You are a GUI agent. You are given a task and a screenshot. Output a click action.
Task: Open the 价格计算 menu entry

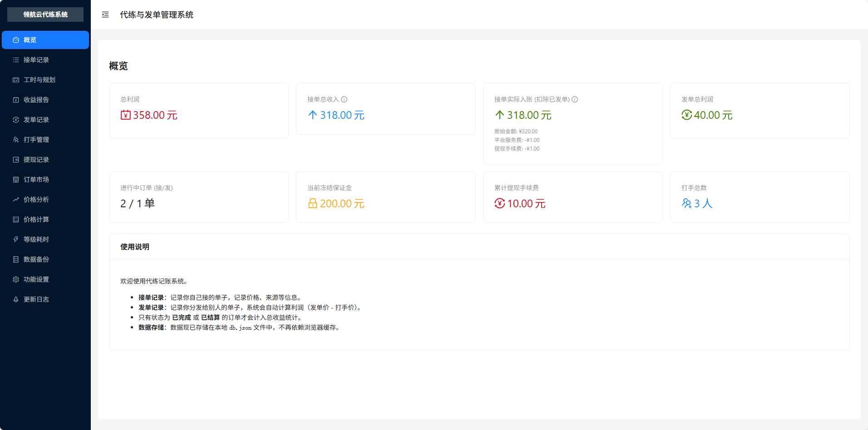(x=36, y=220)
